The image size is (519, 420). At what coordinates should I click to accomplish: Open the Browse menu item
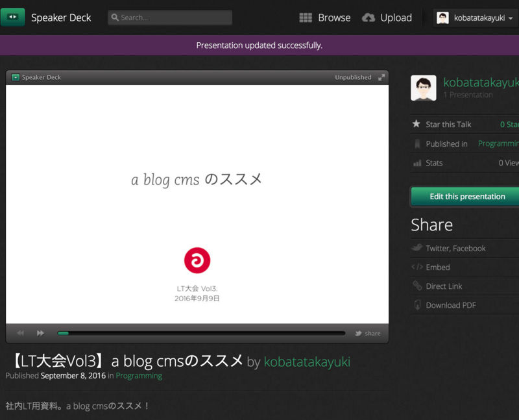334,18
